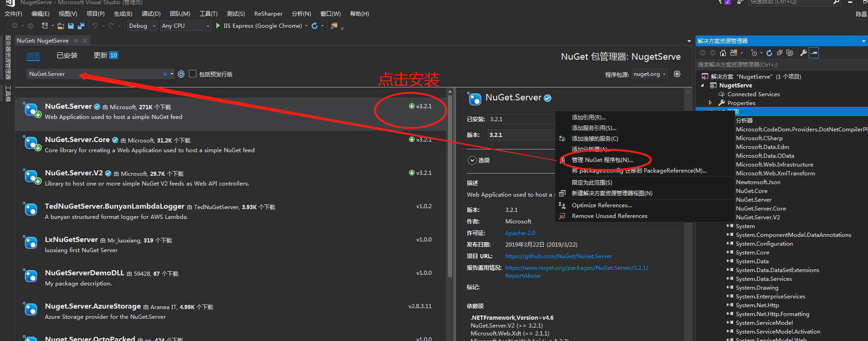Start IIS Express with the green play icon

(218, 26)
